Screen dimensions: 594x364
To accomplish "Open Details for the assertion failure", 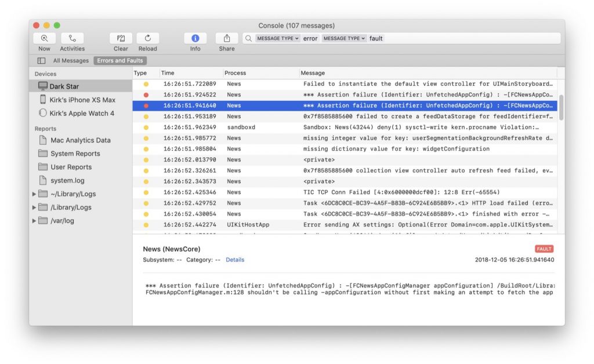I will [235, 260].
